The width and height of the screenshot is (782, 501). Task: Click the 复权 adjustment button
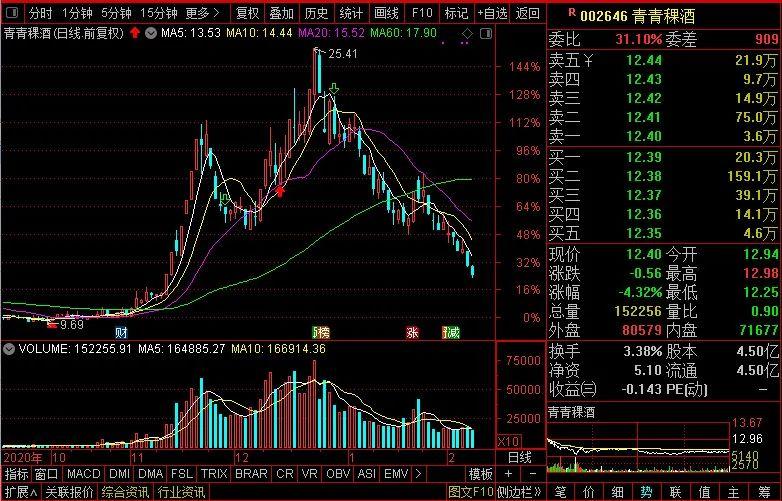tap(248, 13)
